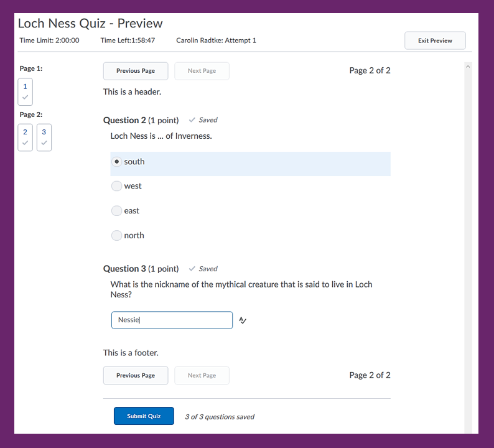Click the 'Page 1:' sidebar label

tap(31, 68)
